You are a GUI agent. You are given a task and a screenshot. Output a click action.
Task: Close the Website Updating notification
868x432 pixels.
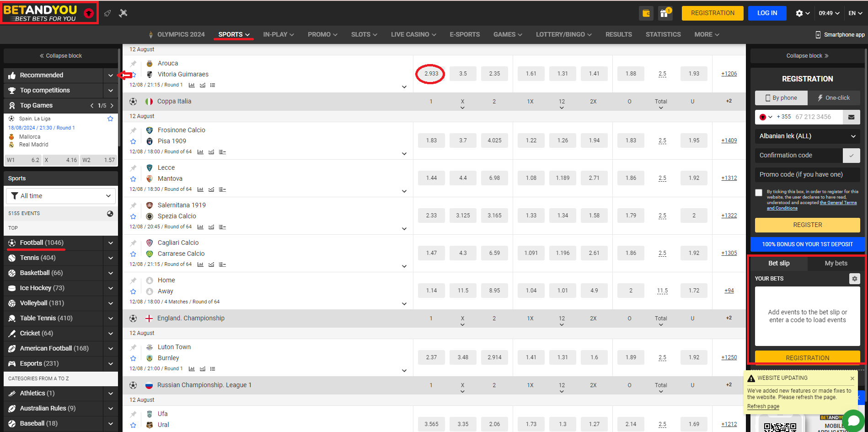852,378
